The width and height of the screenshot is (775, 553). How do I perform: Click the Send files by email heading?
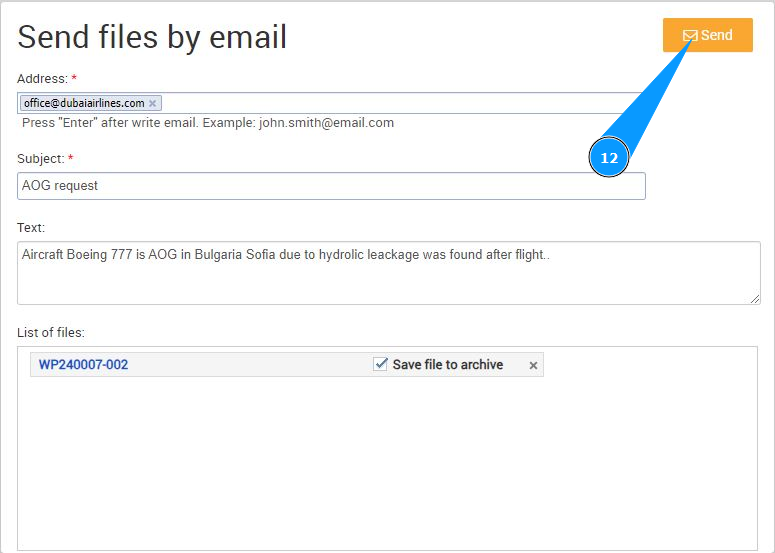pyautogui.click(x=152, y=37)
